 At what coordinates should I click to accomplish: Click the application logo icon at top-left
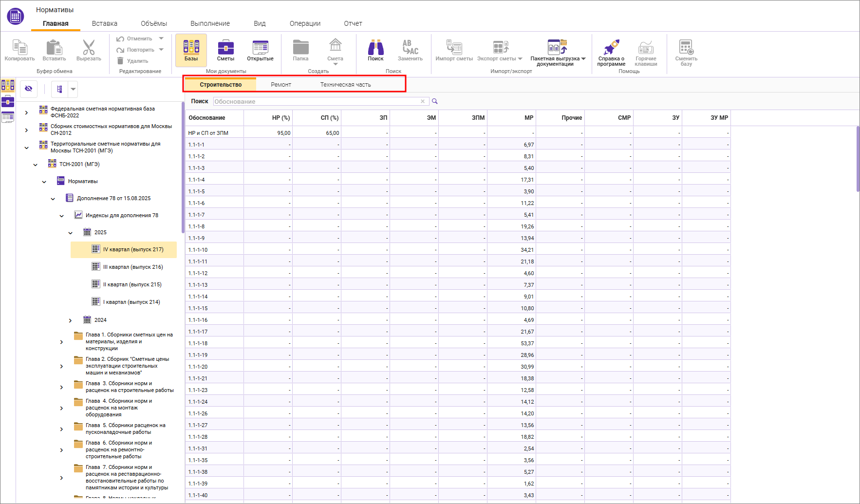pyautogui.click(x=16, y=16)
